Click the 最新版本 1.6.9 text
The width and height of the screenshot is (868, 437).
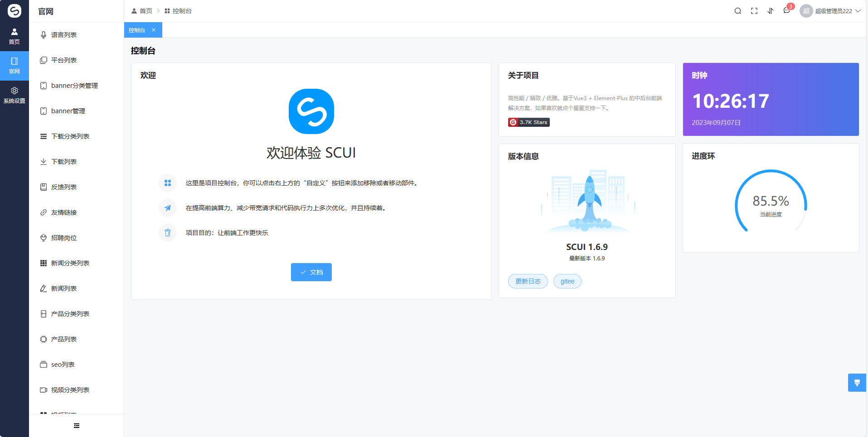[x=587, y=259]
